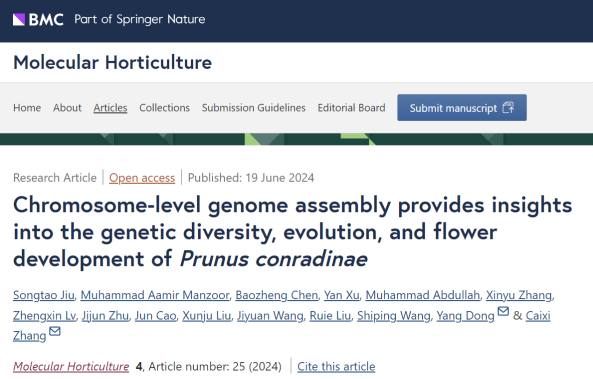This screenshot has height=379, width=593.
Task: Select author Shiping Wang link
Action: point(394,315)
